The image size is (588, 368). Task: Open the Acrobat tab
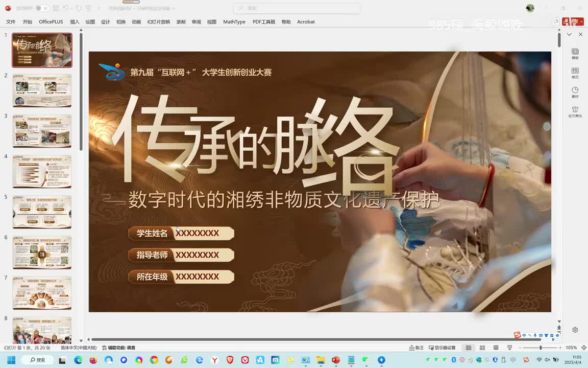pyautogui.click(x=306, y=22)
